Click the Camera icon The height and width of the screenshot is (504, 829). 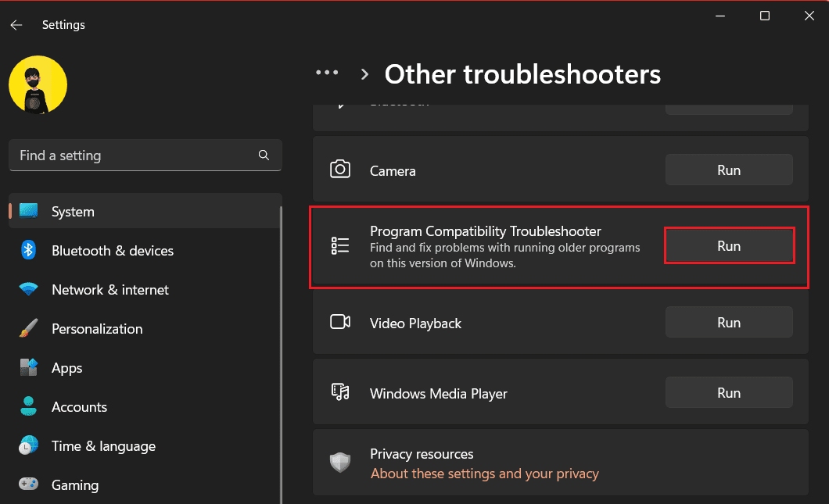coord(340,170)
